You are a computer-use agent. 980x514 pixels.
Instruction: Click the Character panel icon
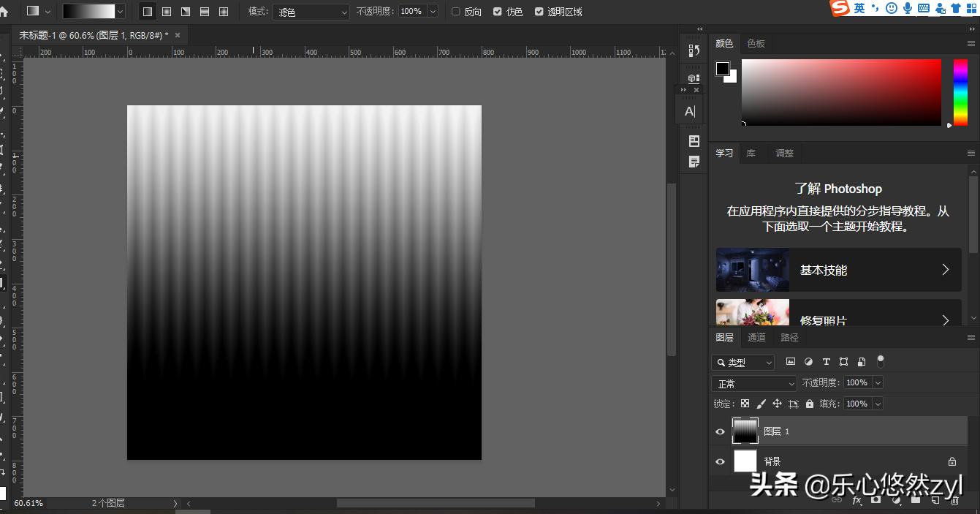689,111
